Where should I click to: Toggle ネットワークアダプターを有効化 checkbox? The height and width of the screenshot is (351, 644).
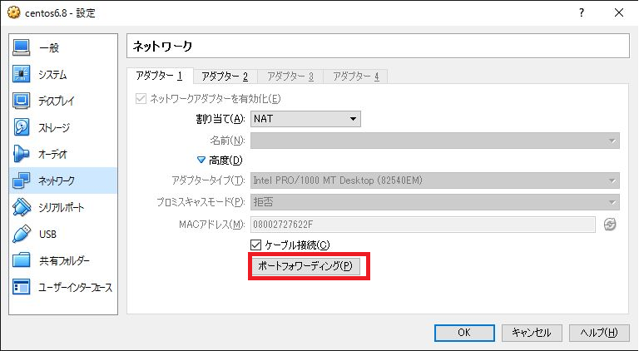pyautogui.click(x=141, y=98)
